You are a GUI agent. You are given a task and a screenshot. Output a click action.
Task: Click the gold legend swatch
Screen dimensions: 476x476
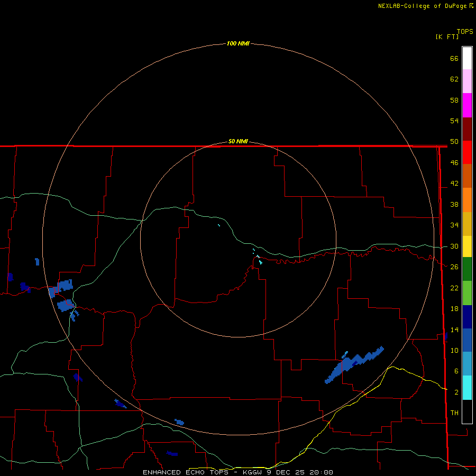(467, 224)
